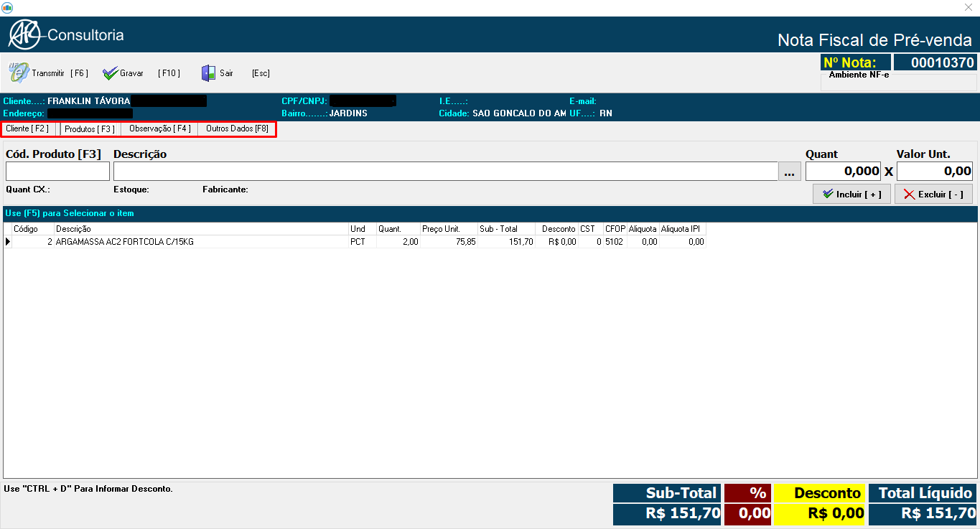This screenshot has width=980, height=529.
Task: Click the 5102 CFOP cell
Action: pyautogui.click(x=615, y=242)
